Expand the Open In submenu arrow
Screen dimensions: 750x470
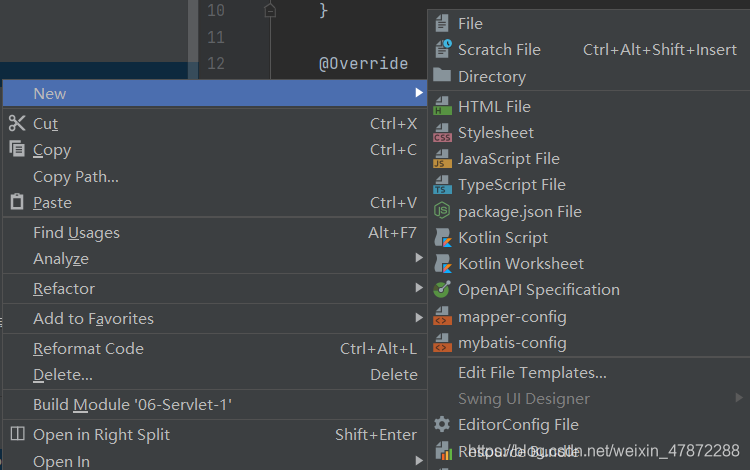(419, 461)
